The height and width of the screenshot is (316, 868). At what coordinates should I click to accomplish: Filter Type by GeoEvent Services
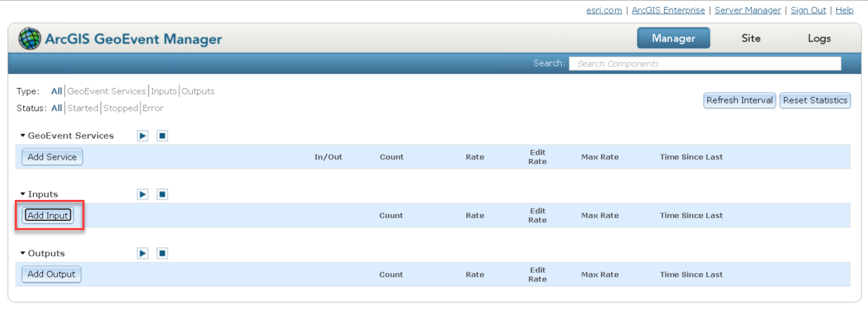tap(106, 91)
